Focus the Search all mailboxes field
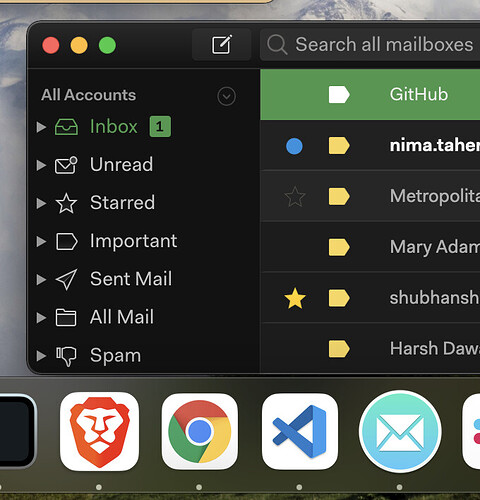480x500 pixels. click(370, 45)
